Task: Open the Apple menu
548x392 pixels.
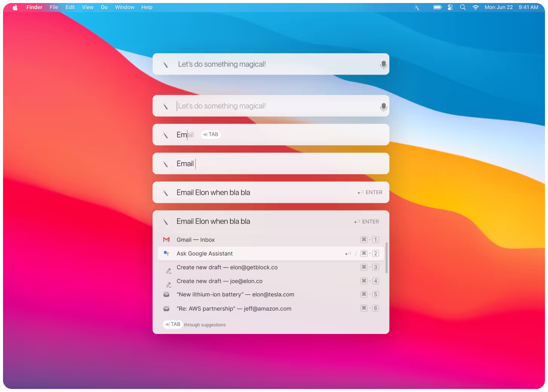Action: (15, 7)
